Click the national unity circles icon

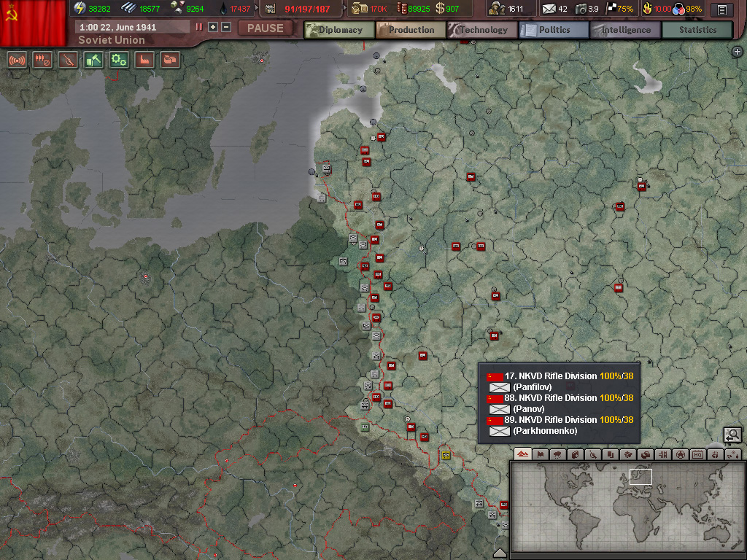pyautogui.click(x=678, y=9)
